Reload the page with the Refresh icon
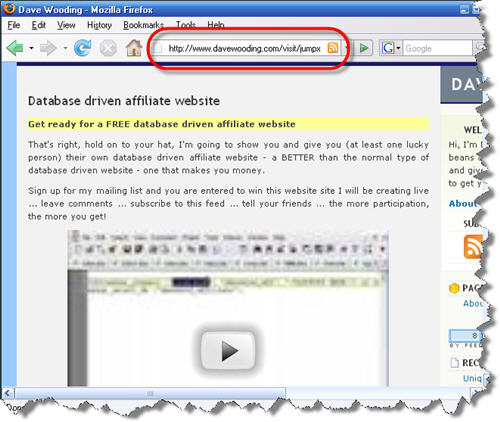 pos(82,48)
